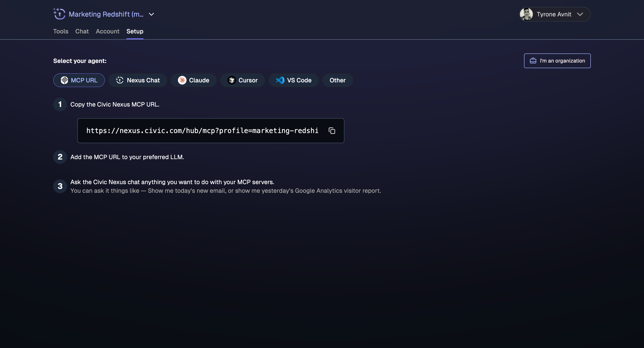
Task: Click the I'm an organization button
Action: pyautogui.click(x=557, y=61)
